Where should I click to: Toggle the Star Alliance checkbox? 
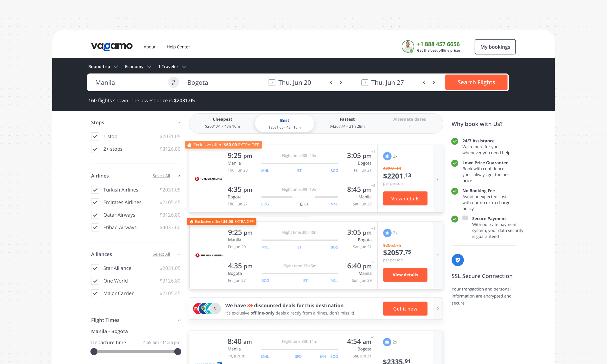[x=95, y=268]
